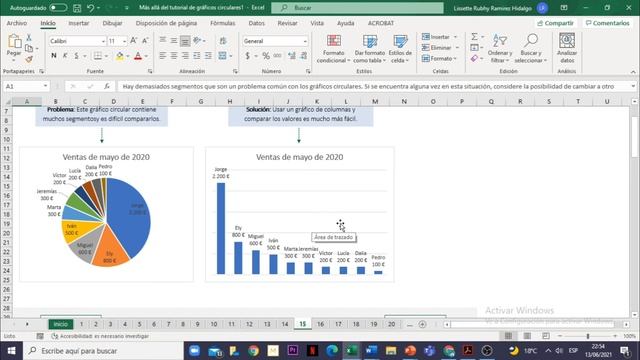
Task: Increase font size icon
Action: point(133,41)
